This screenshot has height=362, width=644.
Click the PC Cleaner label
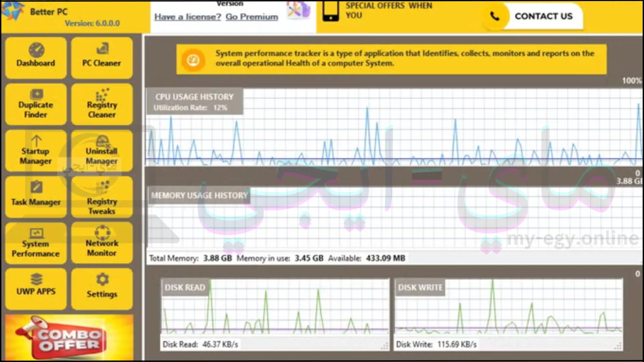(x=102, y=63)
